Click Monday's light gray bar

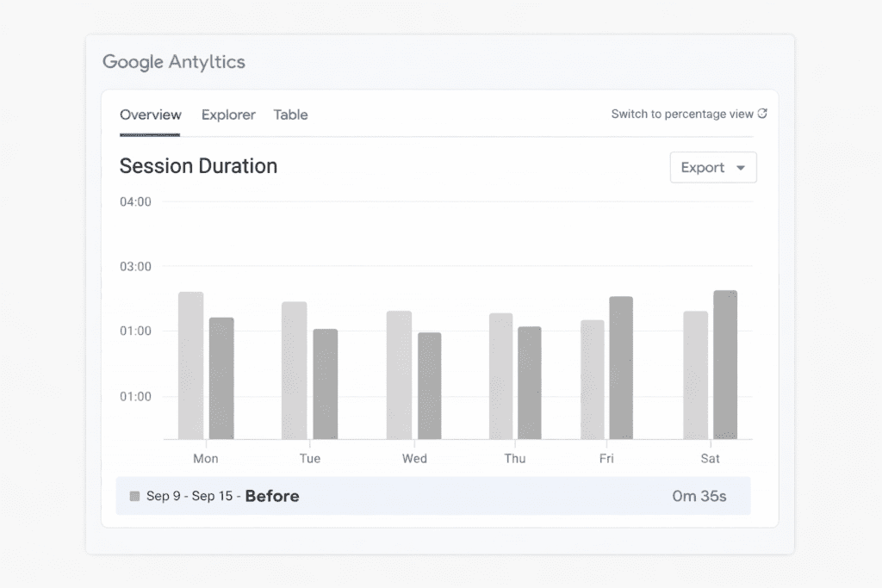(190, 366)
